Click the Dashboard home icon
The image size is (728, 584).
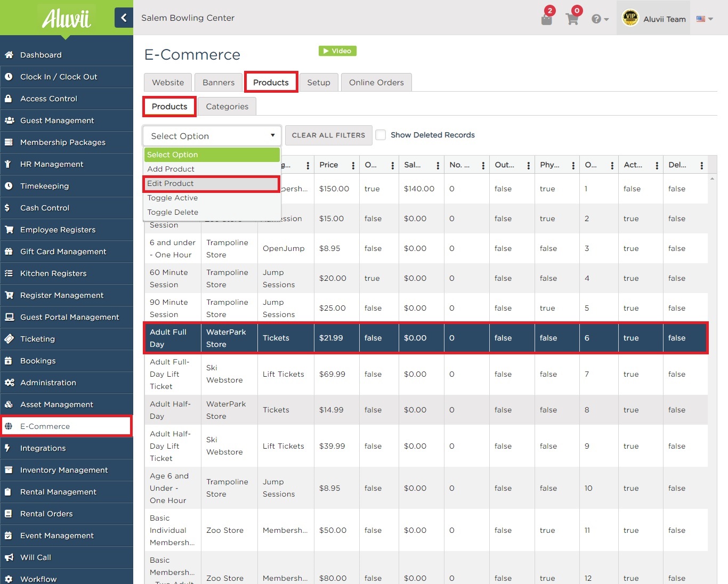[x=9, y=55]
